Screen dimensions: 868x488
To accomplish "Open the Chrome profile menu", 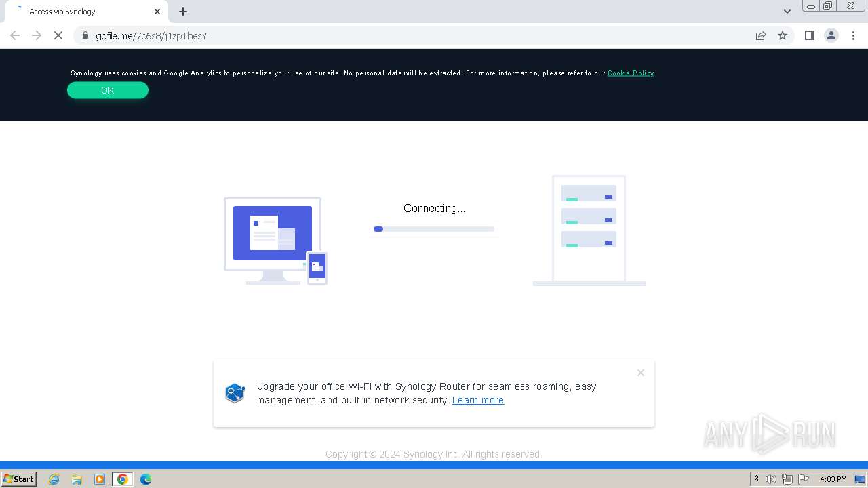I will pyautogui.click(x=831, y=35).
